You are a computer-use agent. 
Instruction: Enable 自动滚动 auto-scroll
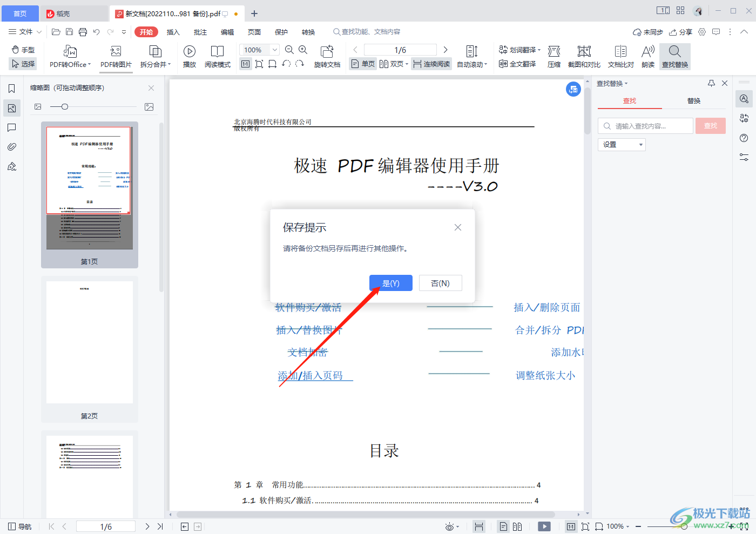(x=471, y=56)
